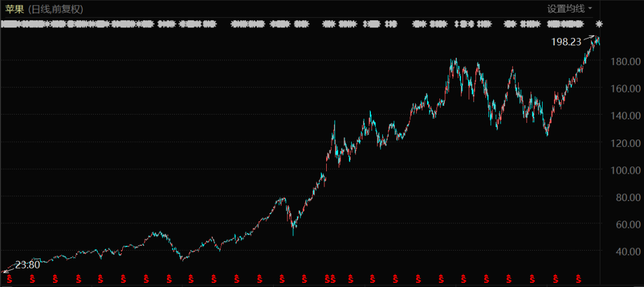This screenshot has height=287, width=644.
Task: Click the 100.00 price axis label
Action: [x=626, y=170]
